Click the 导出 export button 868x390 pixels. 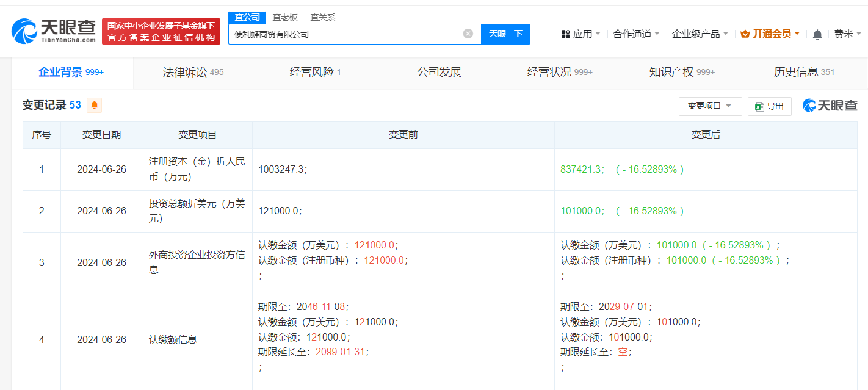[769, 106]
